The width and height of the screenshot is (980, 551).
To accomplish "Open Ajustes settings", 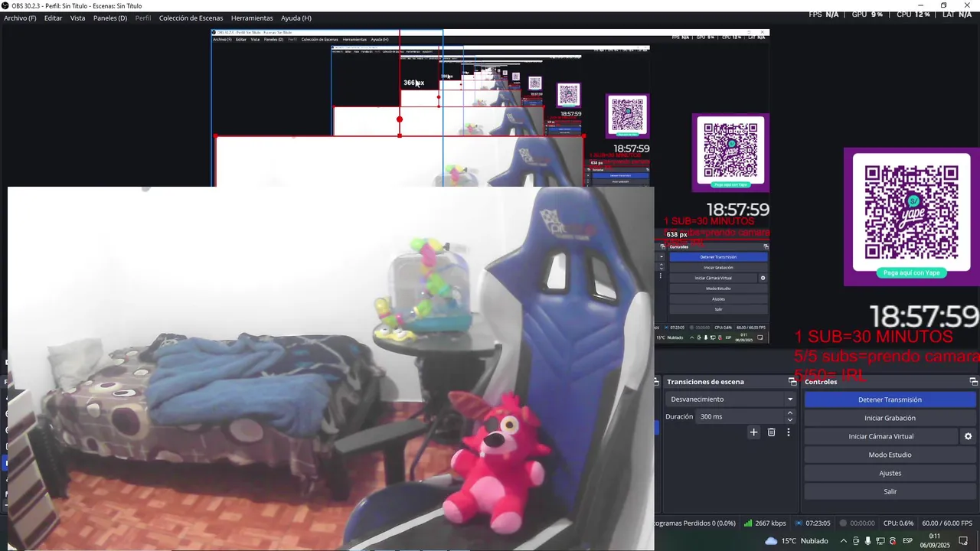I will [x=890, y=473].
